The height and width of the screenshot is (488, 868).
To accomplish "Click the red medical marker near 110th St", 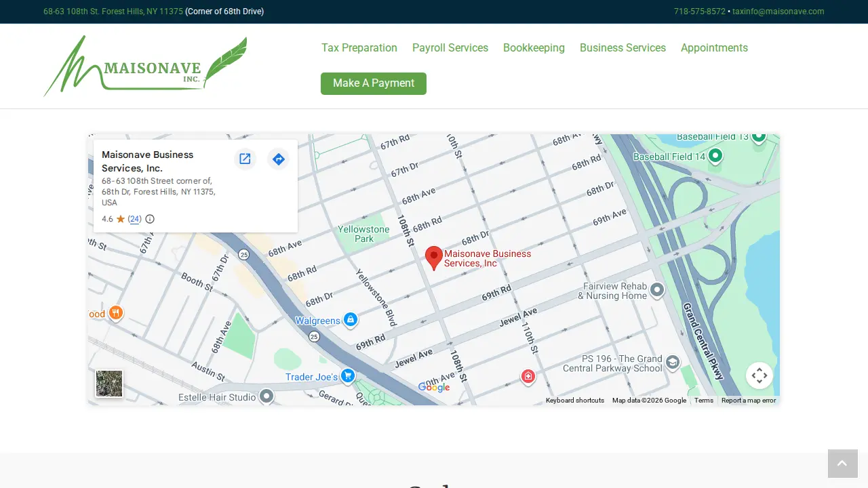I will 528,377.
